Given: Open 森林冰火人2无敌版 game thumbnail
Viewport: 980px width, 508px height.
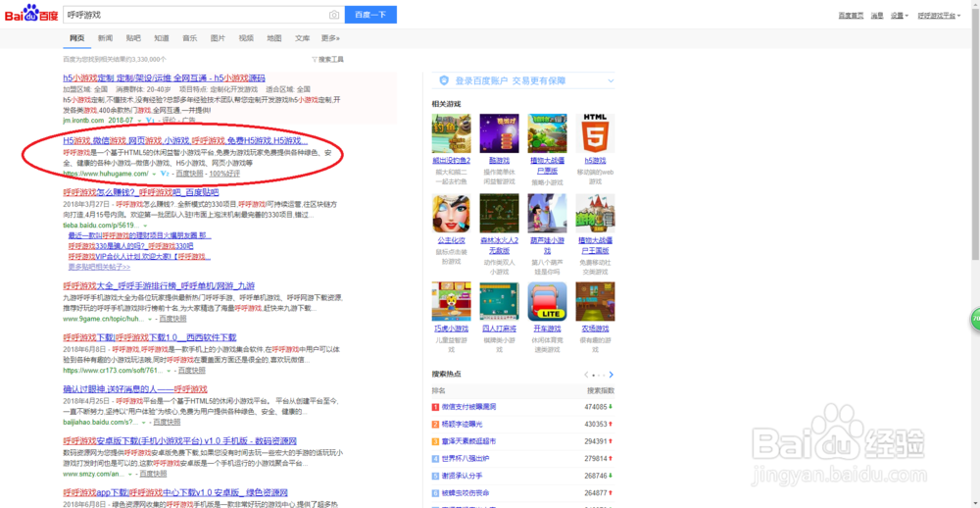Looking at the screenshot, I should [x=499, y=214].
